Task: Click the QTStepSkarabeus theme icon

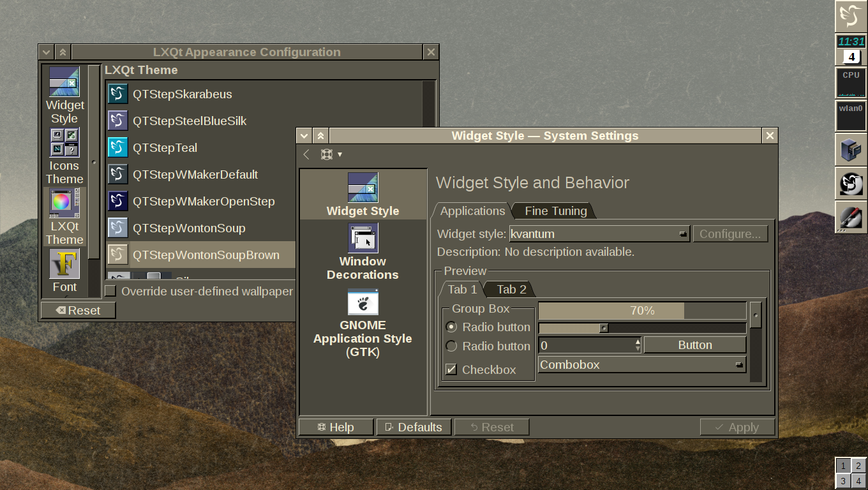Action: [x=118, y=94]
